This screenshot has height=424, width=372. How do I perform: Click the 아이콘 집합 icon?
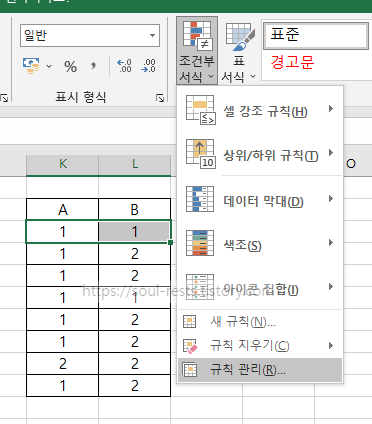click(x=200, y=287)
